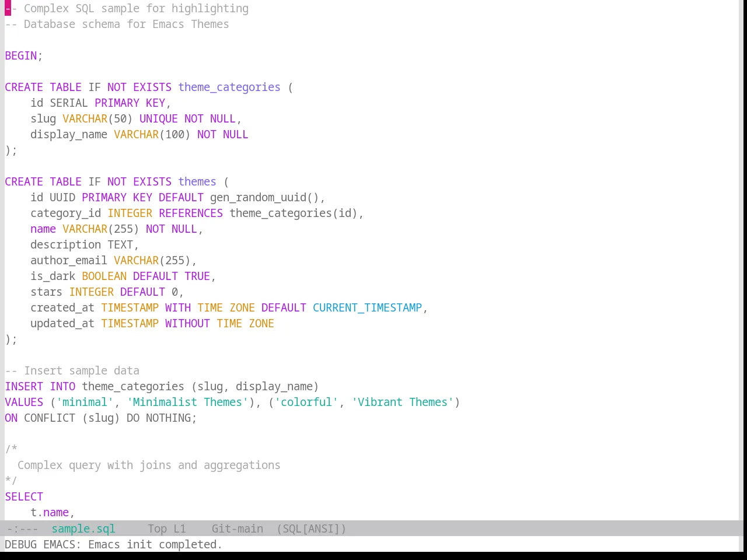Click 'PRIMARY' on the id SERIAL line
The image size is (747, 560).
[117, 103]
